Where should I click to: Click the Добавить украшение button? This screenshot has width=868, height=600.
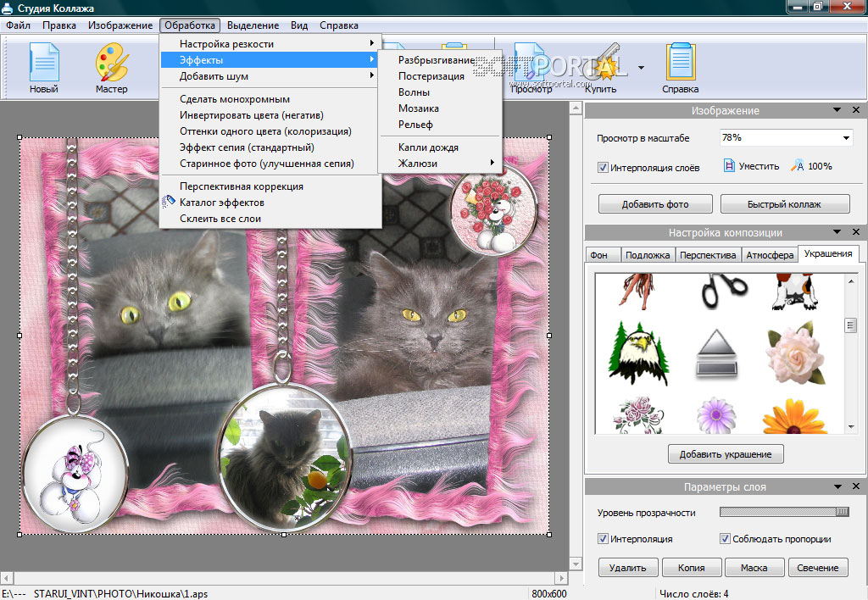726,454
